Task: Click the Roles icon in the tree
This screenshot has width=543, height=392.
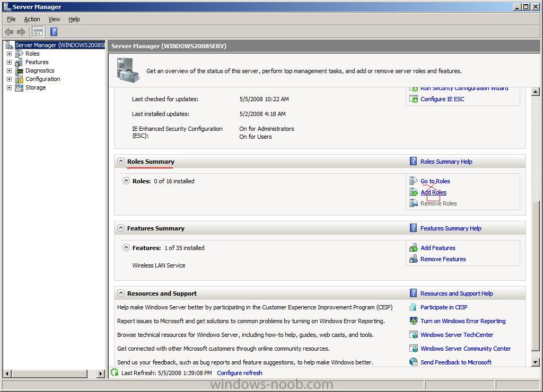Action: point(19,54)
